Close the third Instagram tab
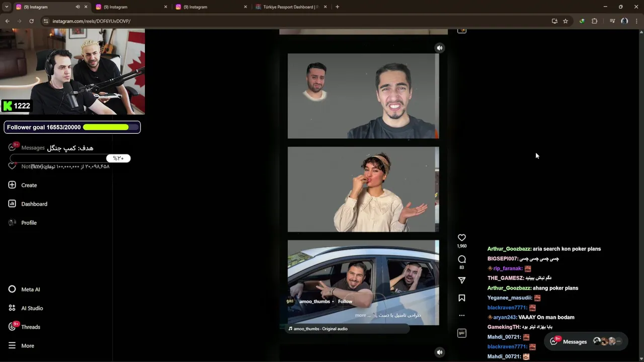Viewport: 644px width, 362px height. [x=246, y=7]
